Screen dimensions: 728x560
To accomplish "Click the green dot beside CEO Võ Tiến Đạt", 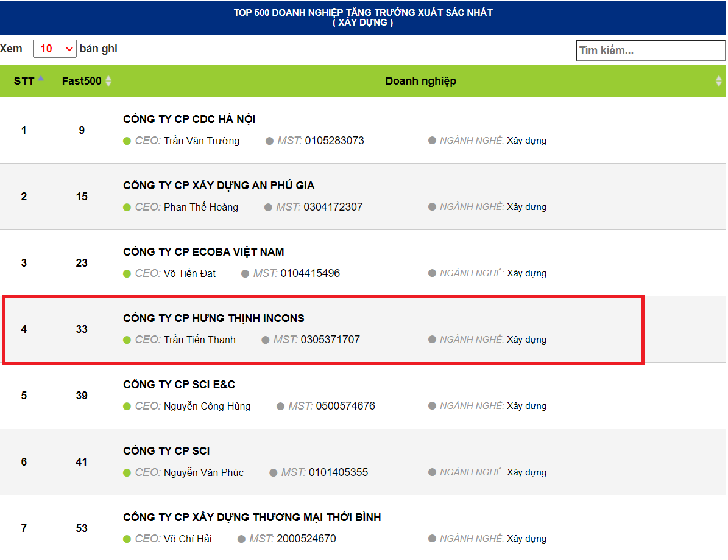I will tap(127, 274).
